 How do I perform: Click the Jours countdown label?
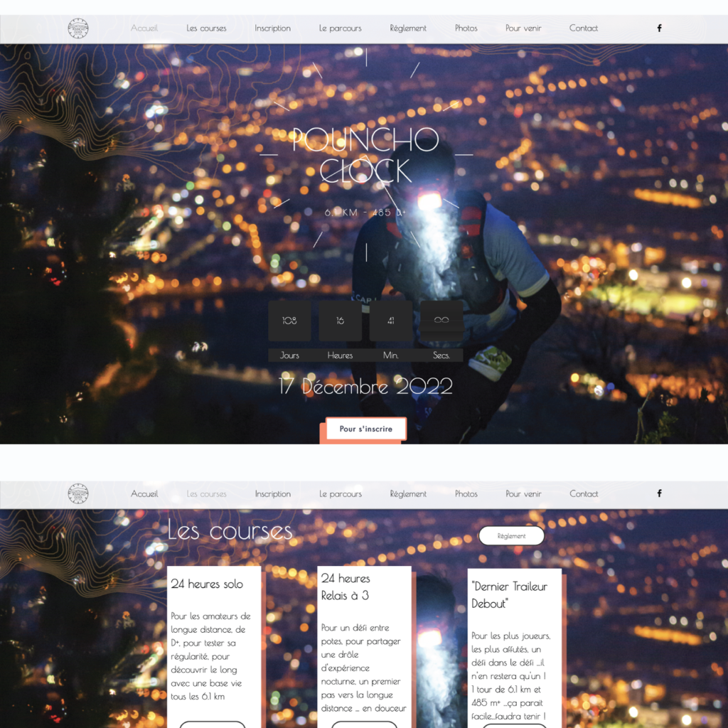[290, 355]
